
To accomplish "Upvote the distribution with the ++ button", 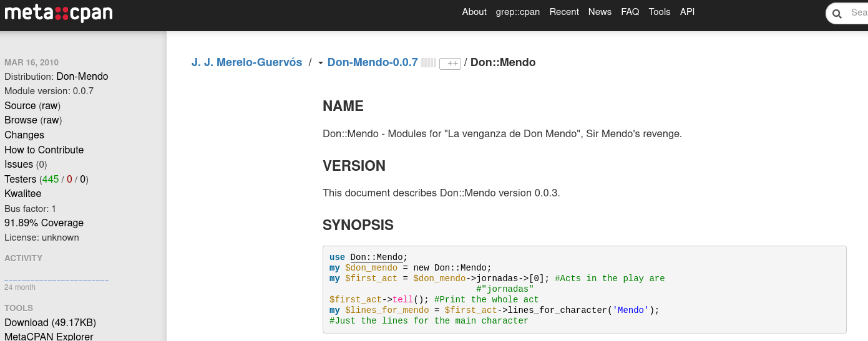I will 450,64.
